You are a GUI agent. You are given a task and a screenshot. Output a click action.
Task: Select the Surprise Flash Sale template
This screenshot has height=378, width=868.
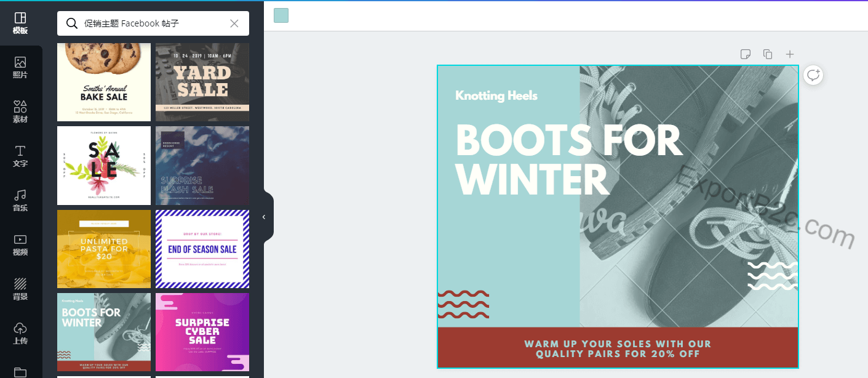[202, 166]
